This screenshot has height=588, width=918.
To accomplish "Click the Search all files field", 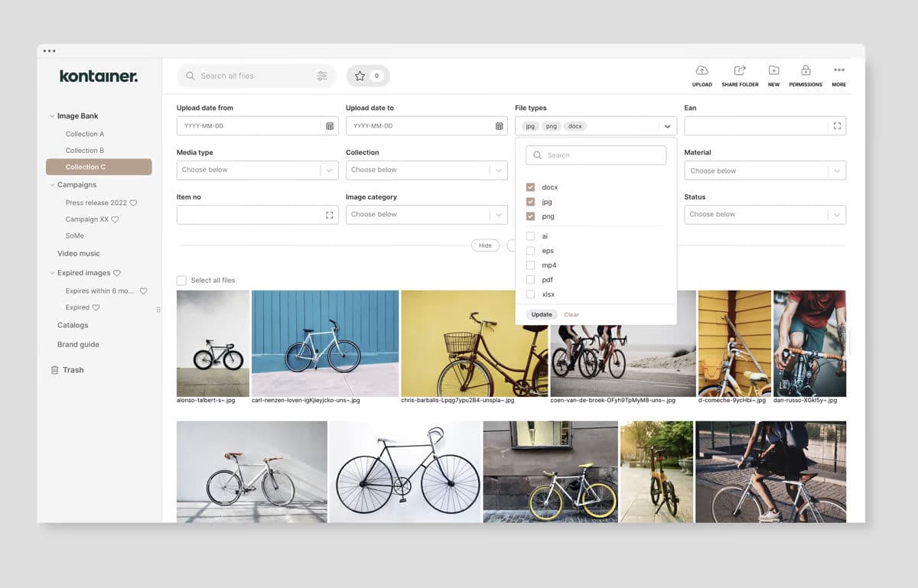I will 257,76.
